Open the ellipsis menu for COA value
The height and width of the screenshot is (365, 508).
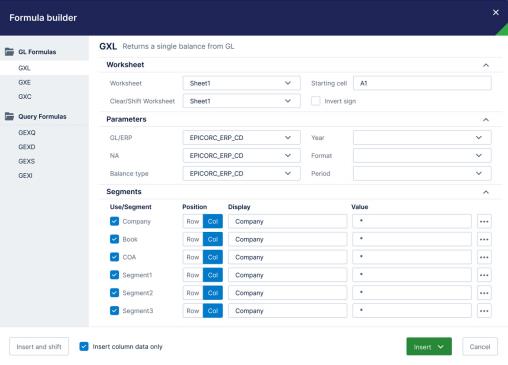[x=484, y=257]
